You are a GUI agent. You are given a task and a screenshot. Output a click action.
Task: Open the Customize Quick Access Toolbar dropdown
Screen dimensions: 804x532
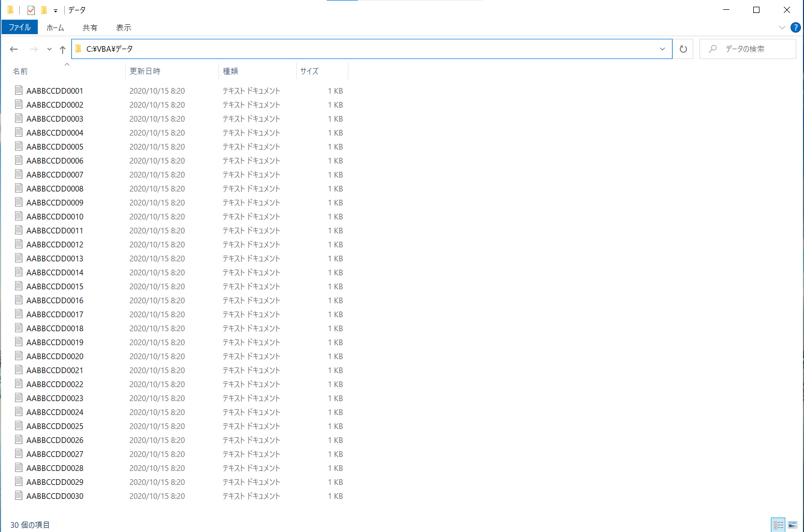55,10
